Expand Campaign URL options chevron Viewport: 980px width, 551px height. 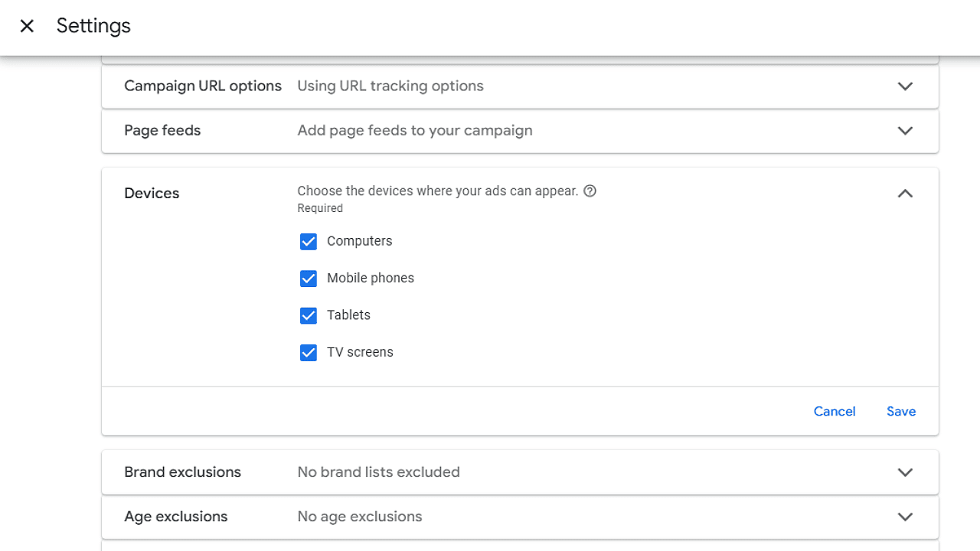[x=905, y=86]
